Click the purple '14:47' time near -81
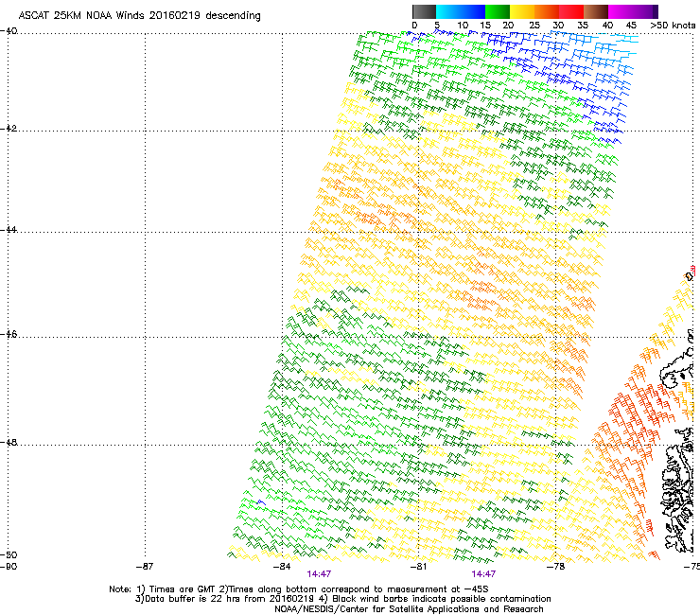700x615 pixels. pos(483,574)
